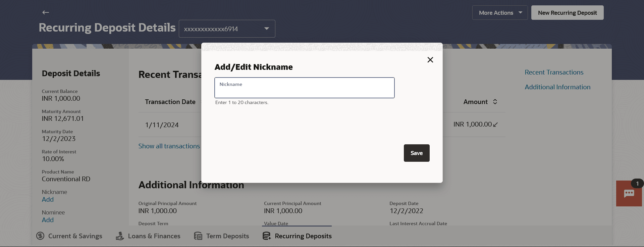Click the Recurring Deposits coins icon

click(x=267, y=236)
